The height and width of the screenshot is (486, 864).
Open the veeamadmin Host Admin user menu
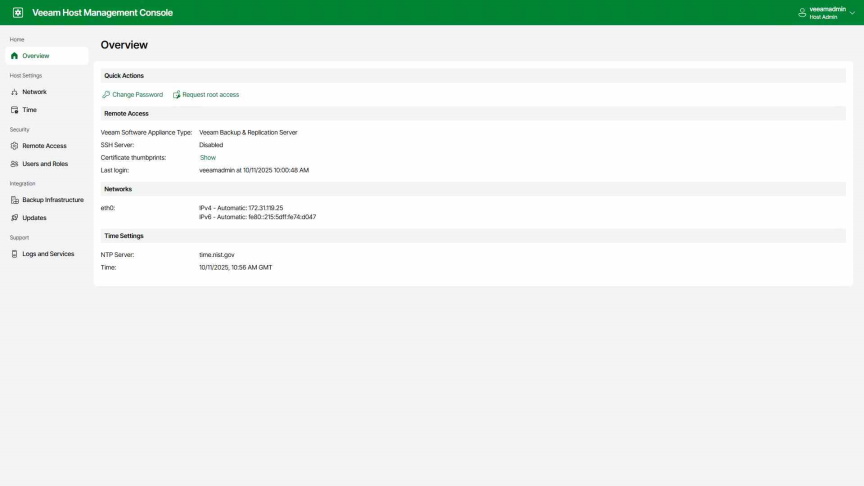pyautogui.click(x=828, y=13)
